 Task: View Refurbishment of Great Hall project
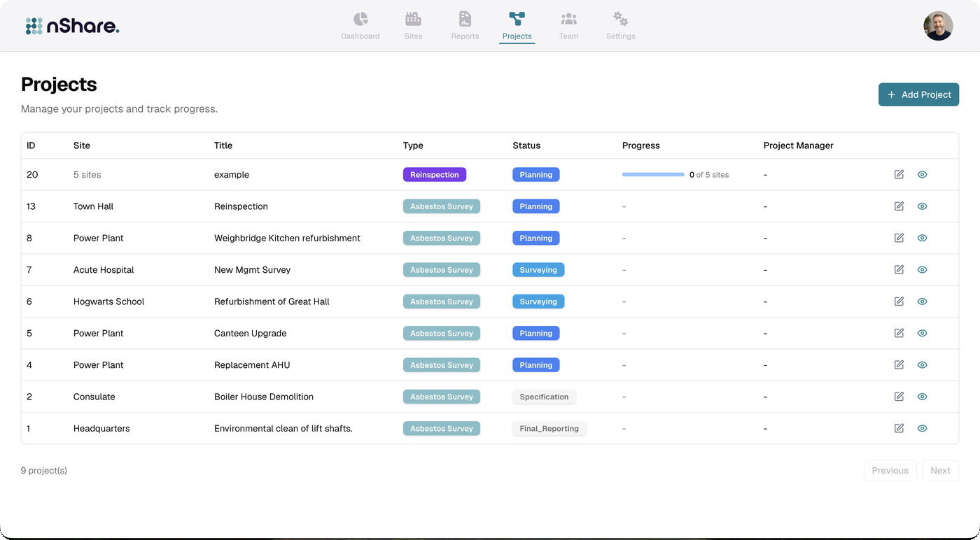922,301
